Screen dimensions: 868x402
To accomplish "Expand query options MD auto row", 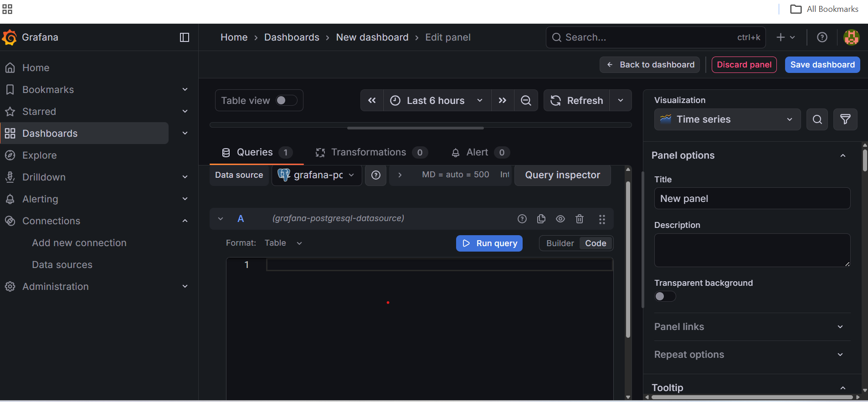I will point(400,175).
